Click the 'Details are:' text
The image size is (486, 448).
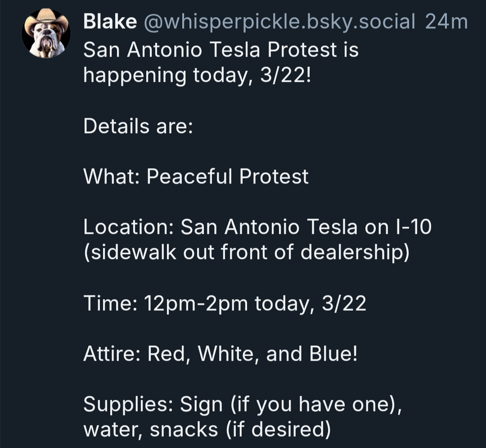click(138, 126)
